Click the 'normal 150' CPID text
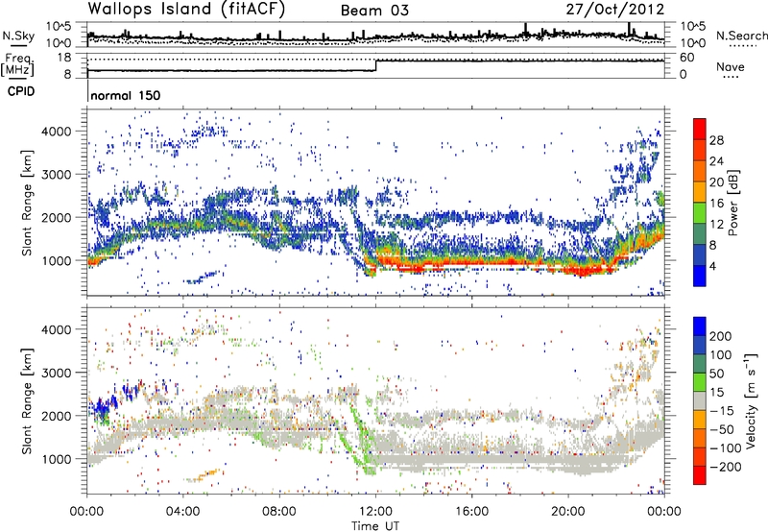Screen dimensions: 768x532 click(x=126, y=95)
